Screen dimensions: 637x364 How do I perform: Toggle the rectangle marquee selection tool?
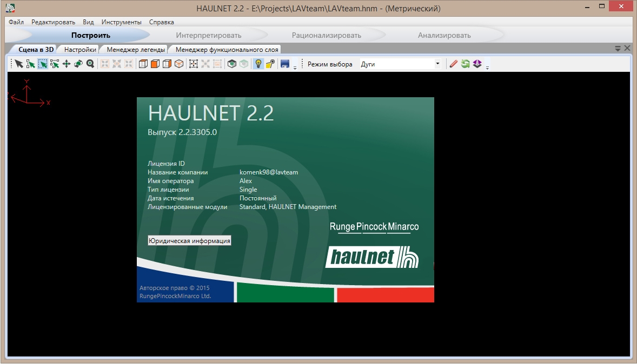pyautogui.click(x=43, y=64)
